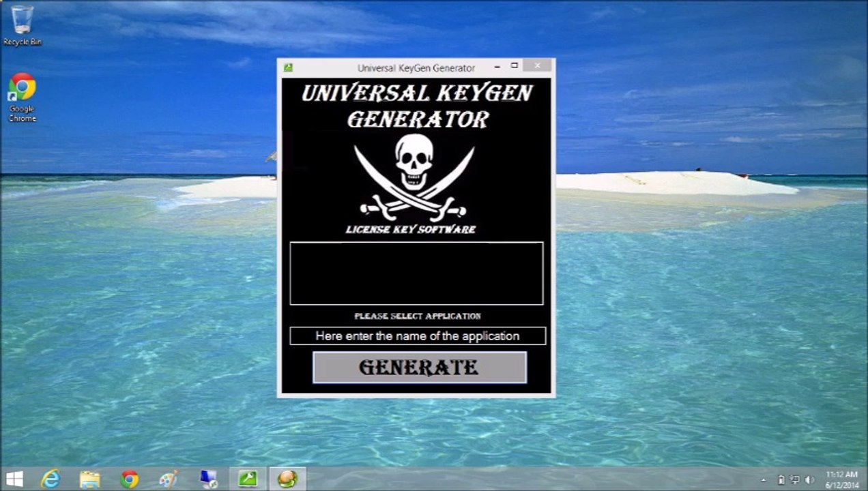Close the Universal KeyGen Generator window
Screen dimensions: 868x491
coord(538,66)
